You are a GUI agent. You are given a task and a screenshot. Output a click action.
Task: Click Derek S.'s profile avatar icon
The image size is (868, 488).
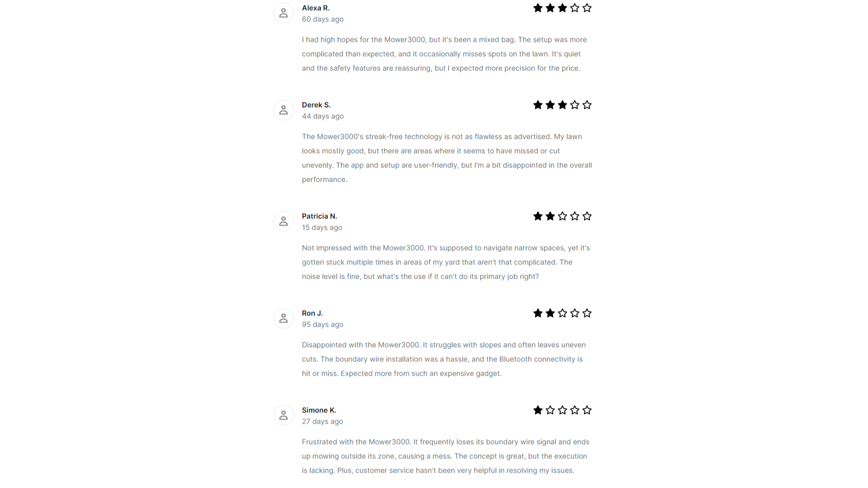[284, 110]
